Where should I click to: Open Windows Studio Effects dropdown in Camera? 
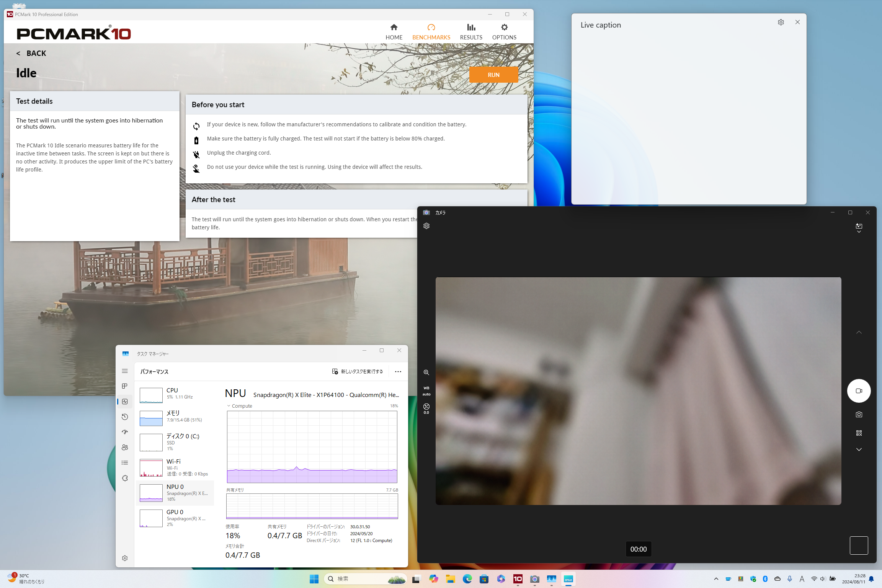coord(859,228)
